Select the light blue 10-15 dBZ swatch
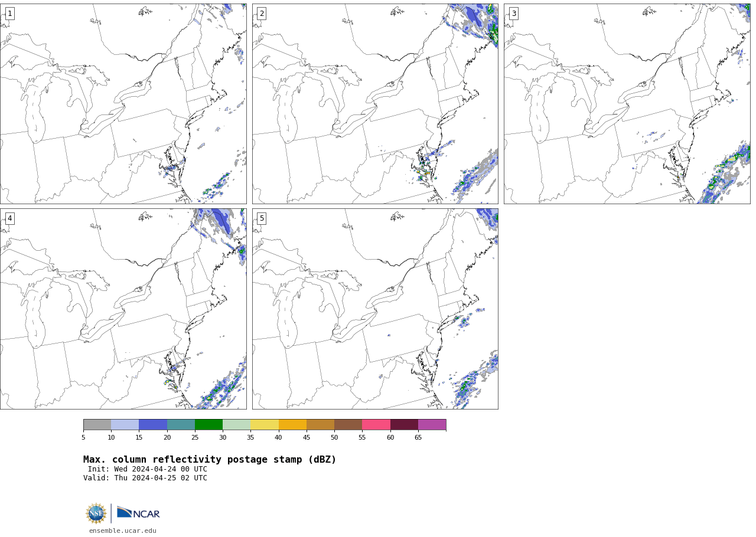Screen dimensions: 756x537 [125, 425]
